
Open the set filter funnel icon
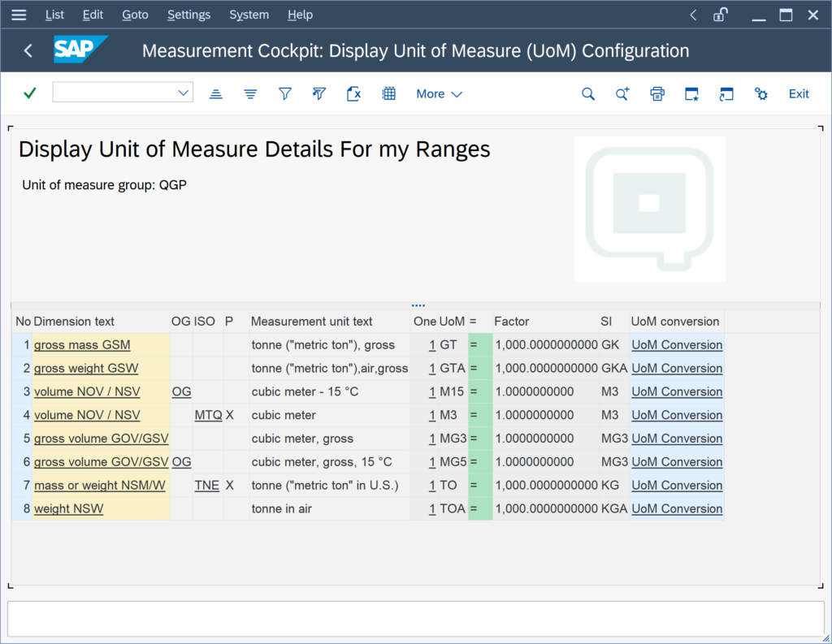pos(285,94)
